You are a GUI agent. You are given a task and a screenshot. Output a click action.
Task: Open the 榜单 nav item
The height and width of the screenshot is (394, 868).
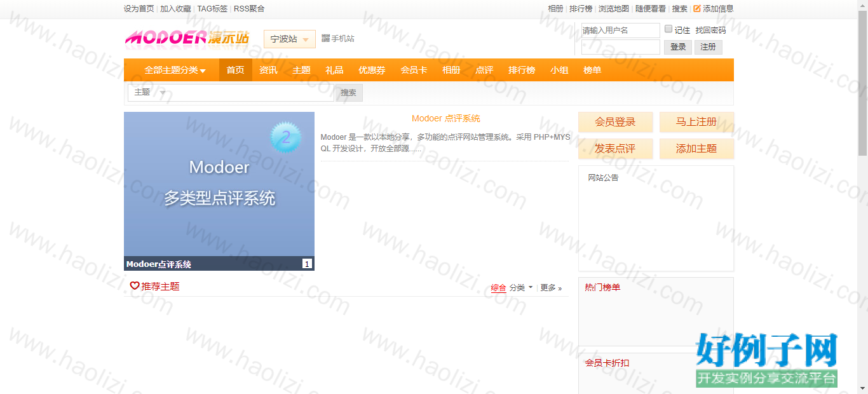(x=592, y=70)
